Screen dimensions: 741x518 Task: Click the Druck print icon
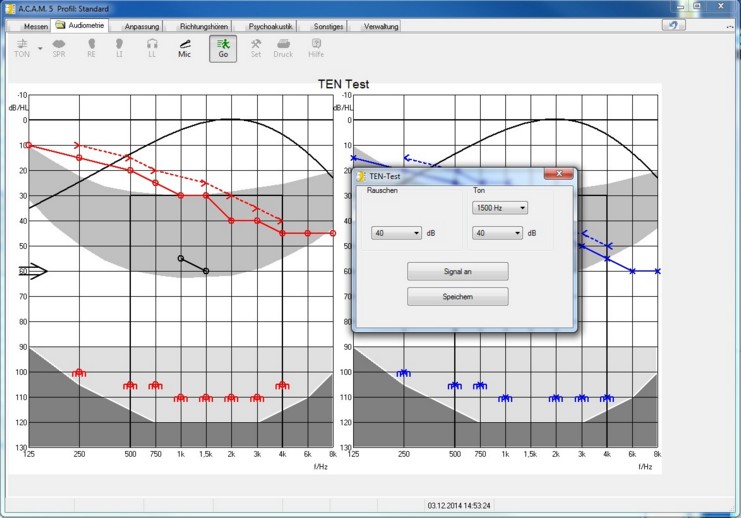[283, 49]
